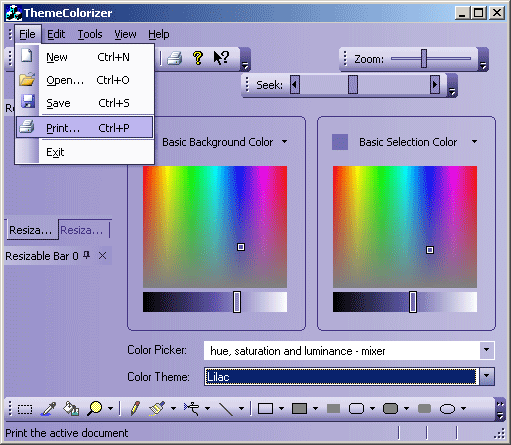The height and width of the screenshot is (445, 511).
Task: Click the marker in the background hue-saturation field
Action: pyautogui.click(x=241, y=247)
